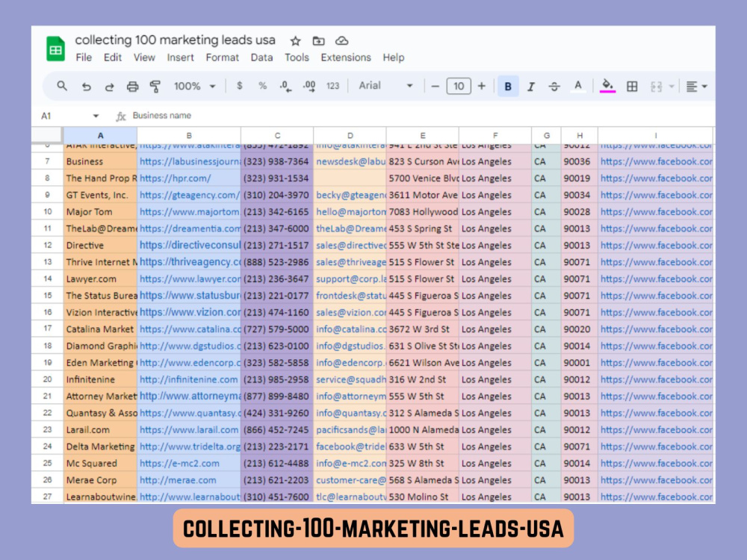This screenshot has height=560, width=747.
Task: Decrease font size with minus button
Action: point(435,86)
